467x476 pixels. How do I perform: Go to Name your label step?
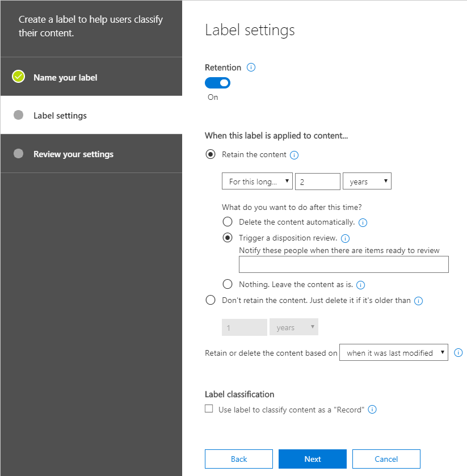(65, 77)
